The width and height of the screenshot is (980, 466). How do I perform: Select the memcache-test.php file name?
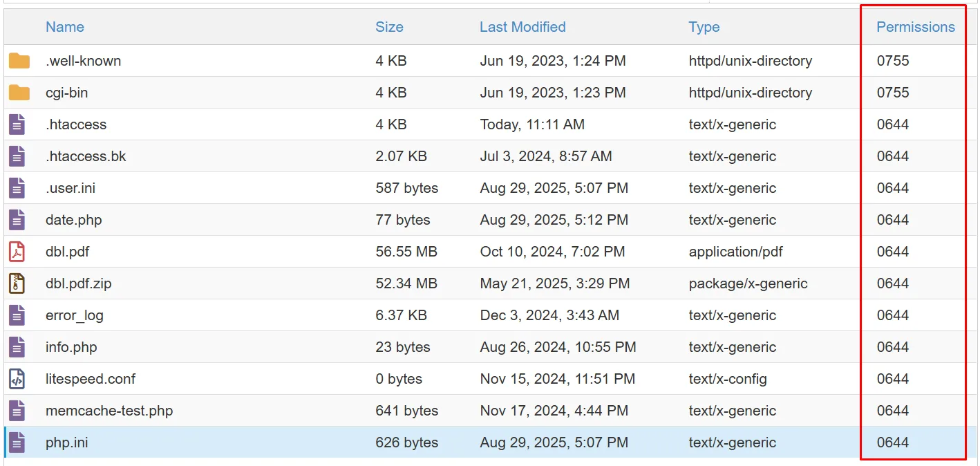click(109, 411)
